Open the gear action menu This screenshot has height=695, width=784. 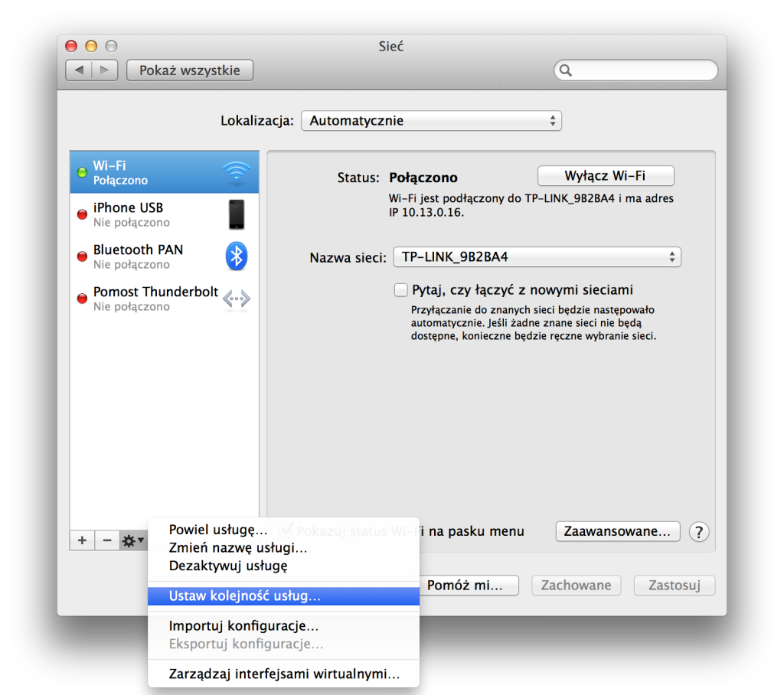point(132,540)
